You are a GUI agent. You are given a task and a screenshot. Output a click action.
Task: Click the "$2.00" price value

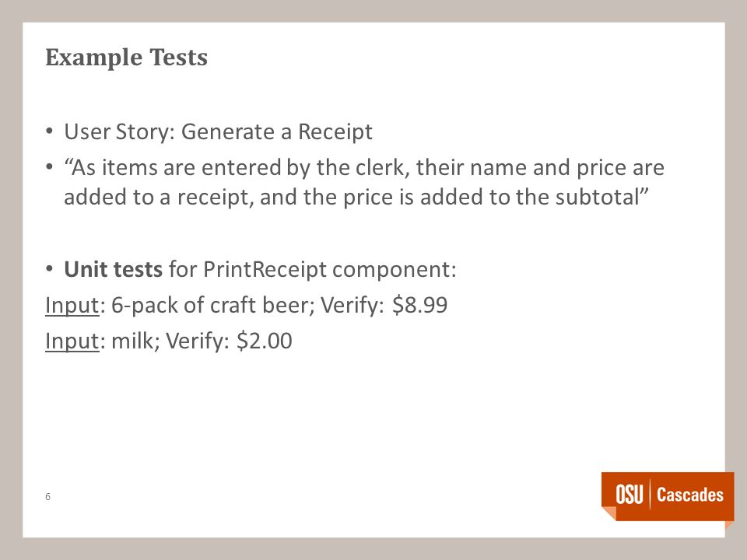point(265,341)
